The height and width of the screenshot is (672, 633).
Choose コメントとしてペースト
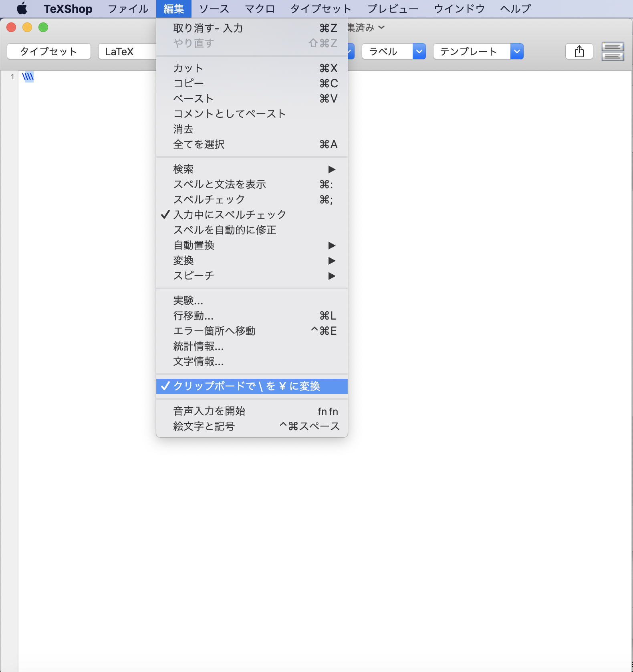click(x=252, y=114)
